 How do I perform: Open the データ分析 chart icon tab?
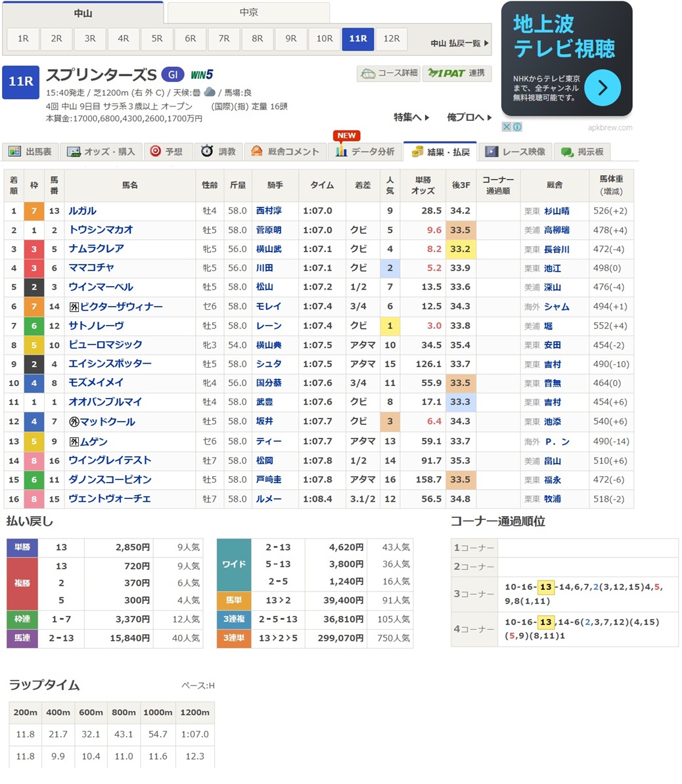pyautogui.click(x=341, y=152)
